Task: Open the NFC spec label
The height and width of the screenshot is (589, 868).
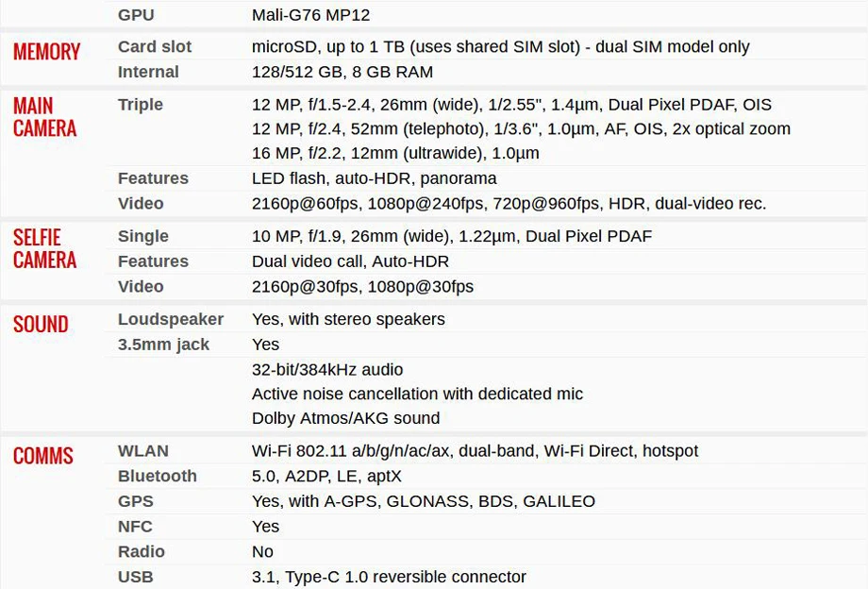Action: coord(135,527)
